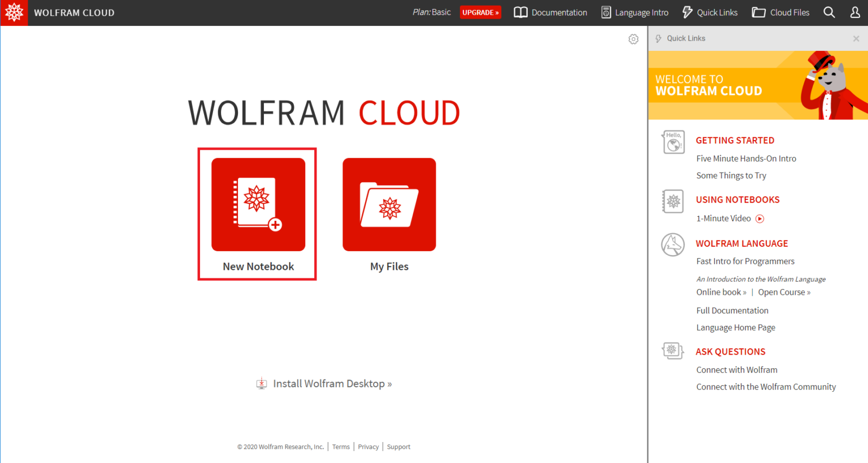Click the Getting Started hello globe icon
The image size is (868, 463).
click(673, 142)
